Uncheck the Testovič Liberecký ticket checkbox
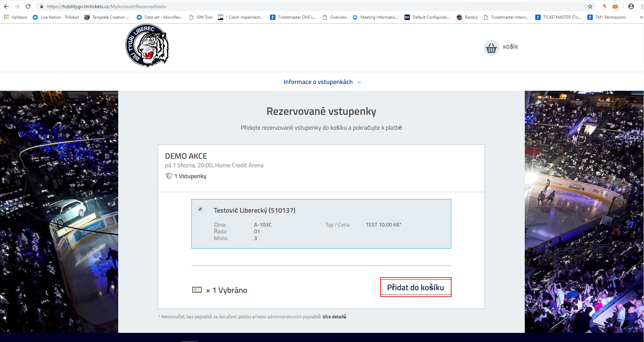Screen dimensions: 644x342 (x=200, y=209)
